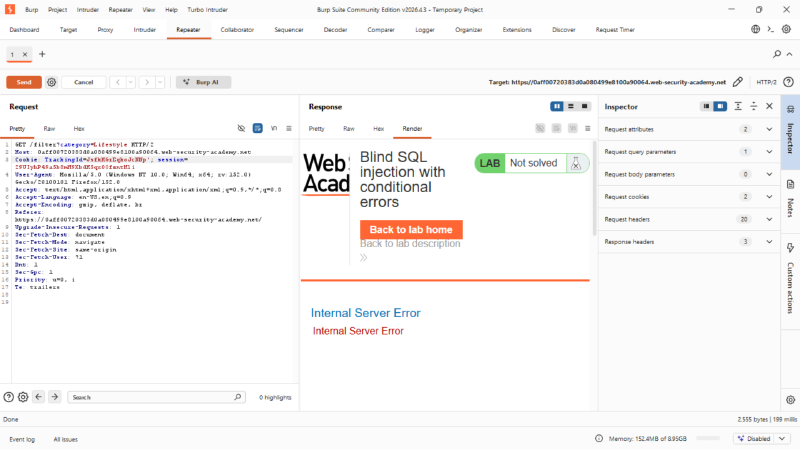Open Burp AI button
The width and height of the screenshot is (800, 450).
pos(203,82)
